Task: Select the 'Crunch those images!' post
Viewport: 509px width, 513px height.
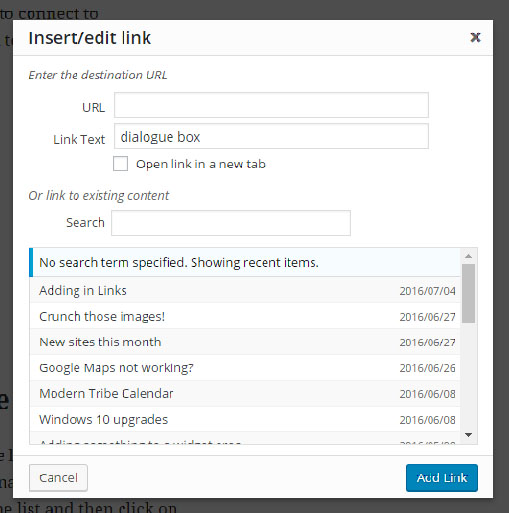Action: (245, 316)
